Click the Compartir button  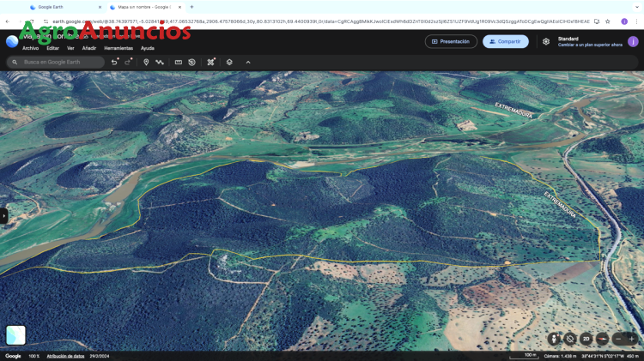(x=505, y=41)
